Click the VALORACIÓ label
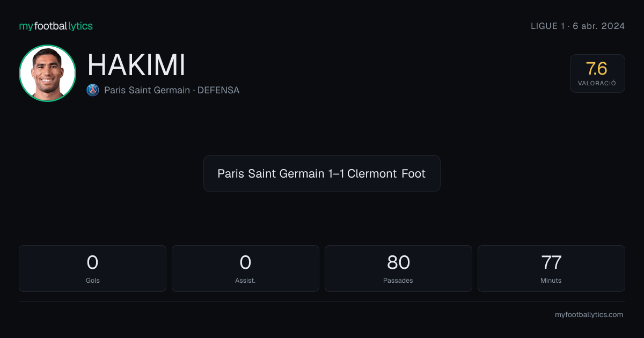 pyautogui.click(x=597, y=84)
